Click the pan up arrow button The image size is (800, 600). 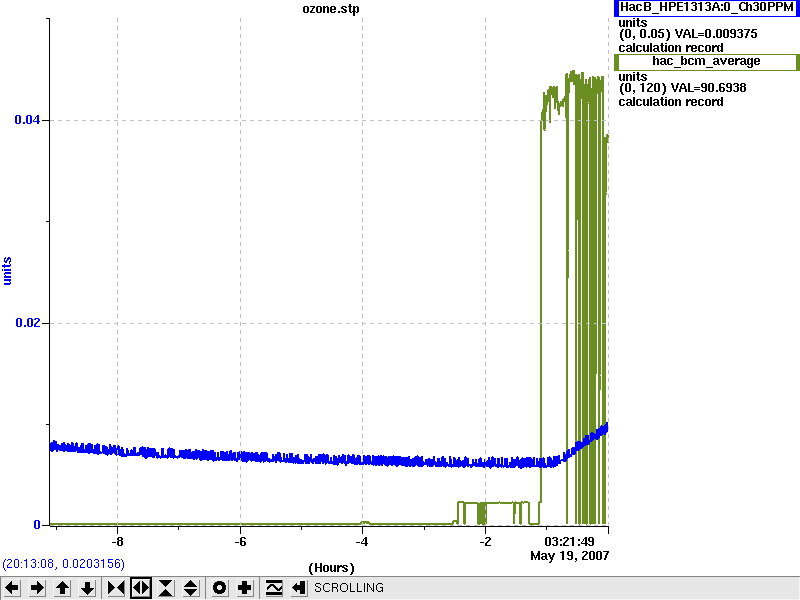tap(62, 588)
